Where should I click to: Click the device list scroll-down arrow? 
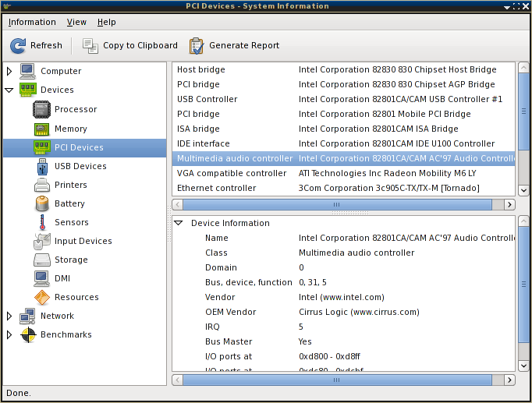(523, 190)
